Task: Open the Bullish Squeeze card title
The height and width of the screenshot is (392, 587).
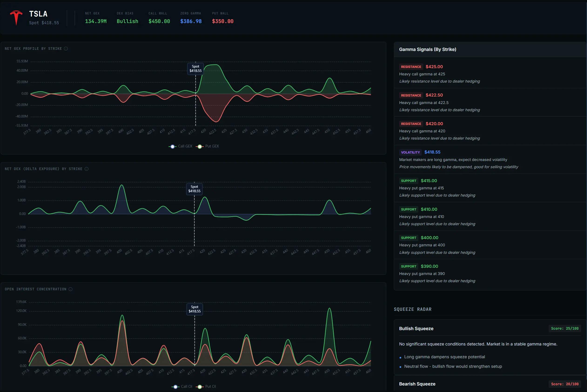Action: [x=416, y=329]
